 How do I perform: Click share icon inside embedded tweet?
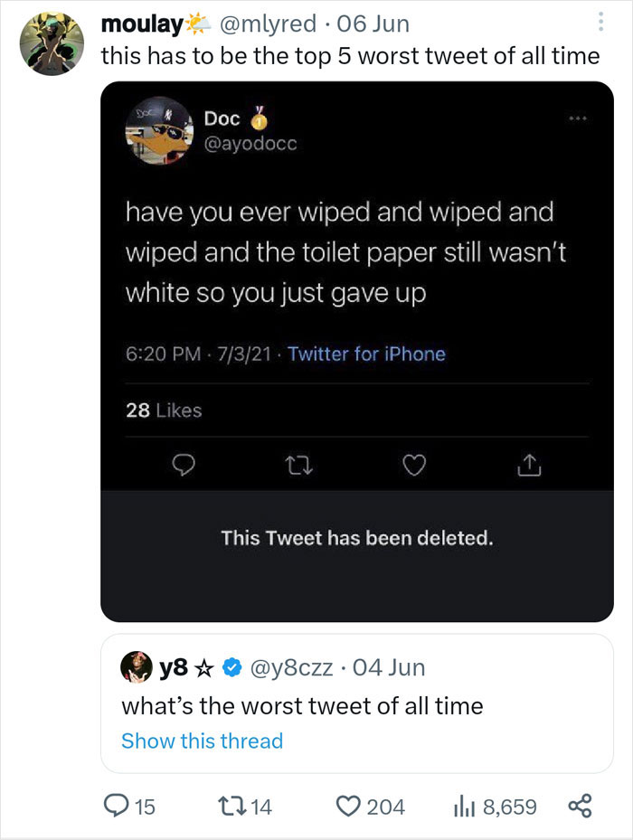527,466
